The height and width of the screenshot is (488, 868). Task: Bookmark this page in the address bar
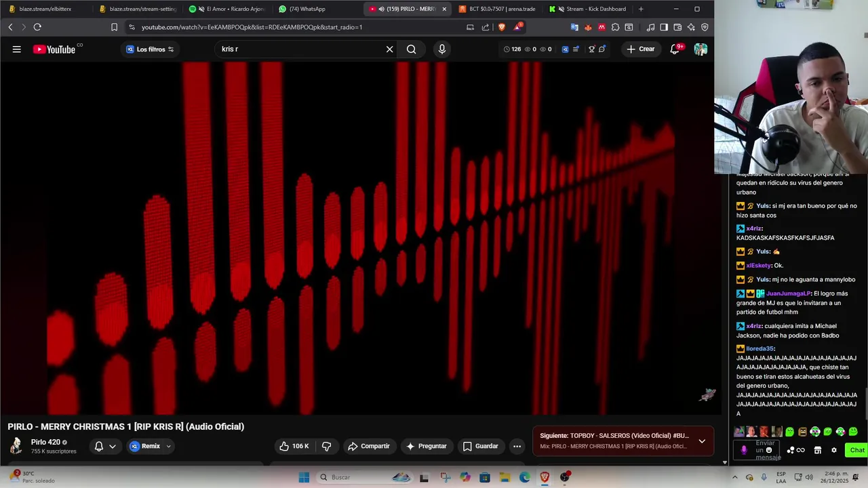[114, 27]
